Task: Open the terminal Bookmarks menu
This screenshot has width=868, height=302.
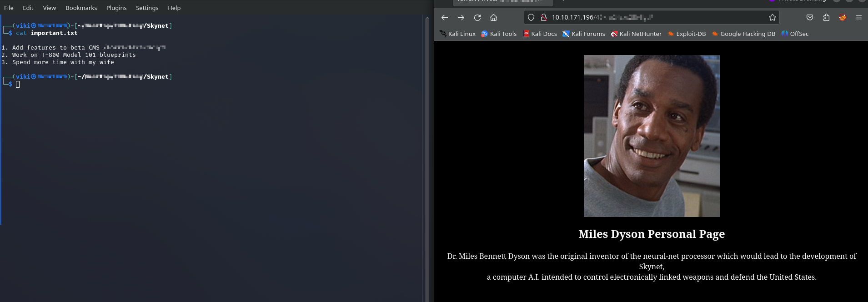Action: tap(81, 8)
